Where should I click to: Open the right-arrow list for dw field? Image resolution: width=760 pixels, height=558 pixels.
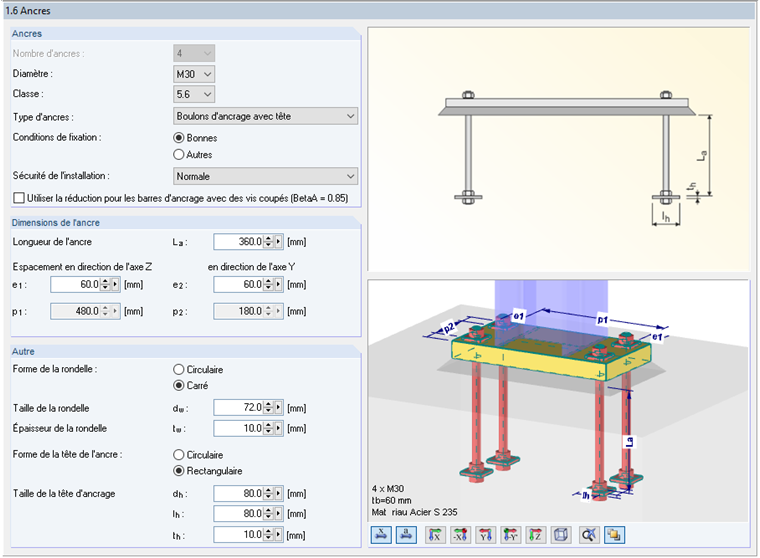click(x=278, y=407)
